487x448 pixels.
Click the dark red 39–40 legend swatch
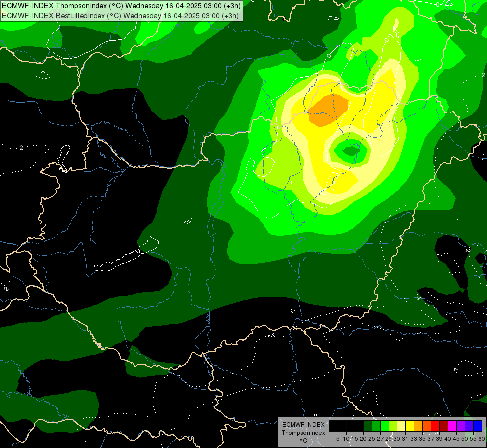point(444,426)
